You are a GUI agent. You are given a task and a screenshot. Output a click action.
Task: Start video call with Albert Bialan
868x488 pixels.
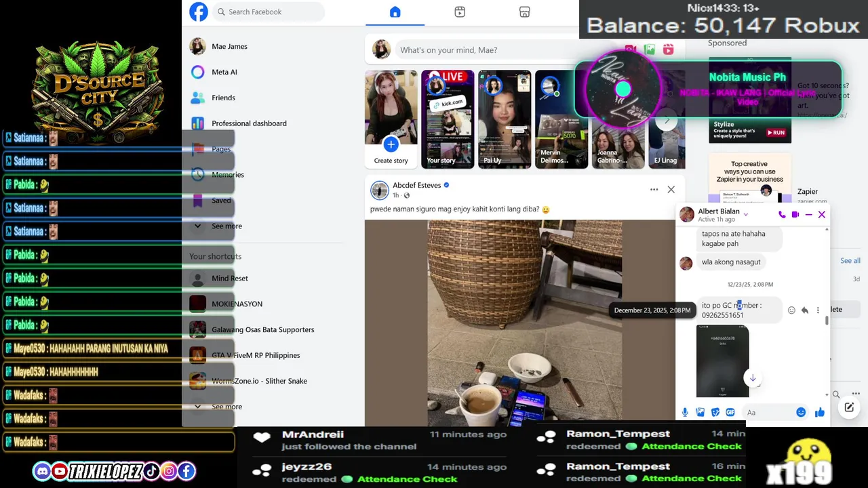point(795,214)
